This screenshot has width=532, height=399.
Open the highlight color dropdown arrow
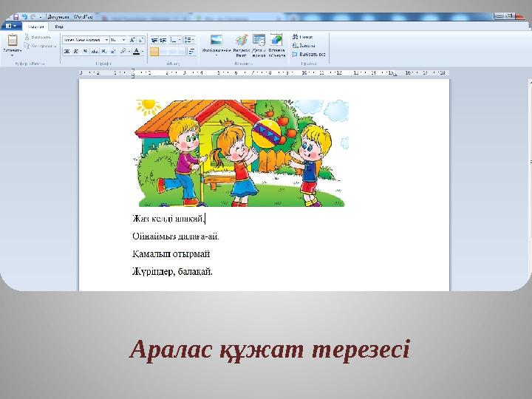(129, 51)
